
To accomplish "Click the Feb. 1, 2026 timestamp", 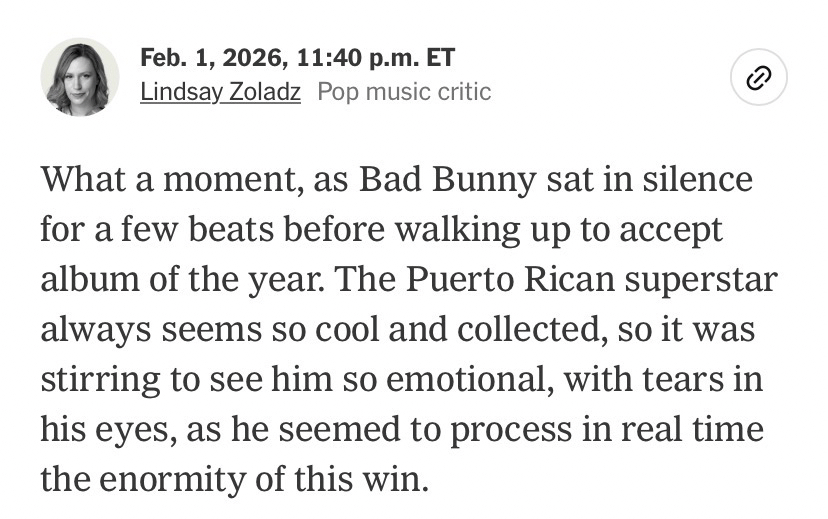I will tap(299, 58).
